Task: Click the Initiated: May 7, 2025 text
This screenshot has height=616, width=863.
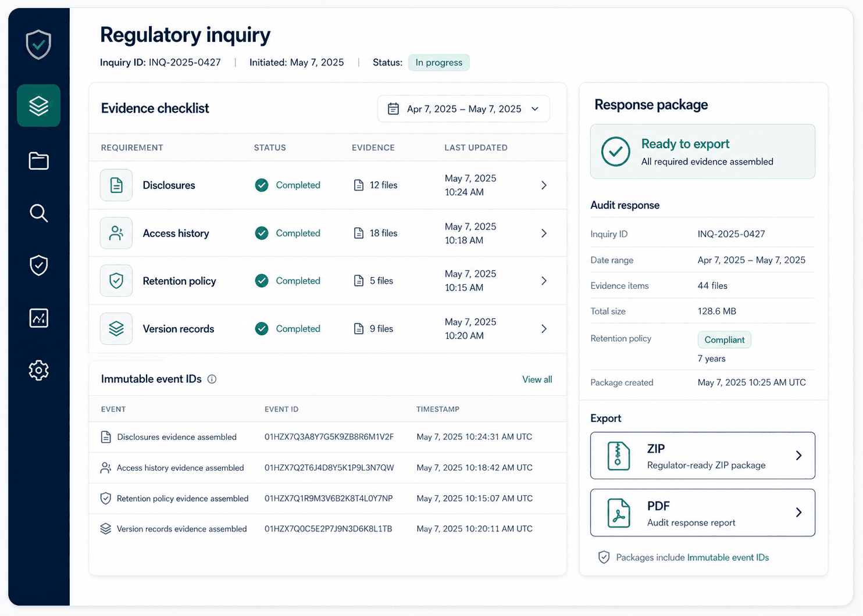Action: [x=297, y=62]
